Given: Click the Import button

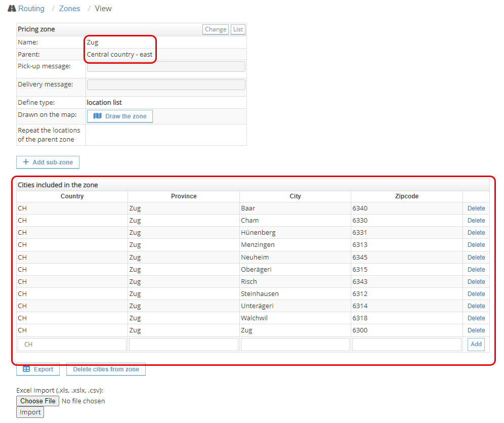Looking at the screenshot, I should tap(30, 412).
